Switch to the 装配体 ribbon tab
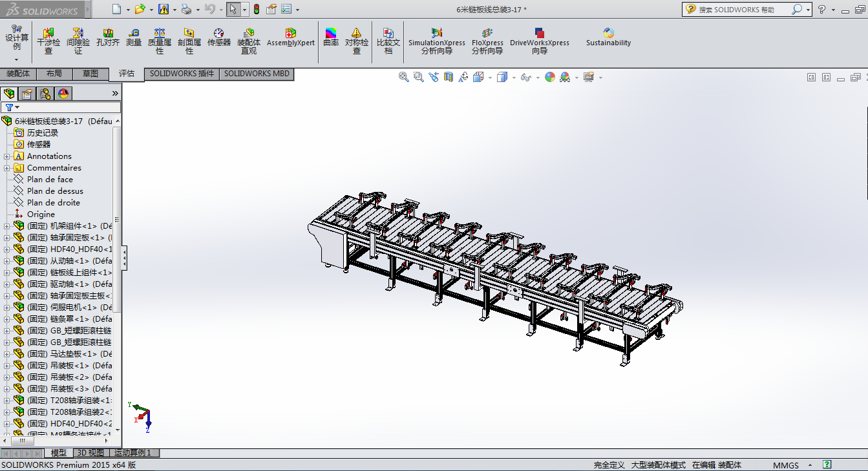Screen dimensions: 868x471 (18, 74)
